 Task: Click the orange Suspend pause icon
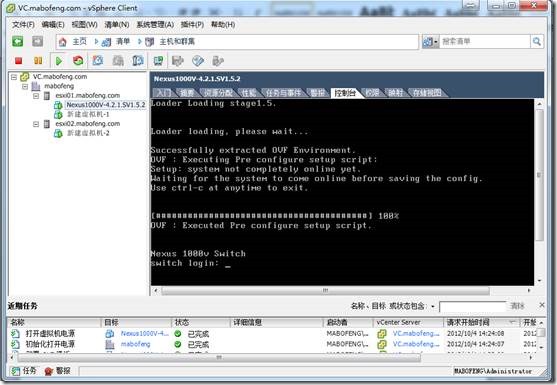[x=38, y=61]
